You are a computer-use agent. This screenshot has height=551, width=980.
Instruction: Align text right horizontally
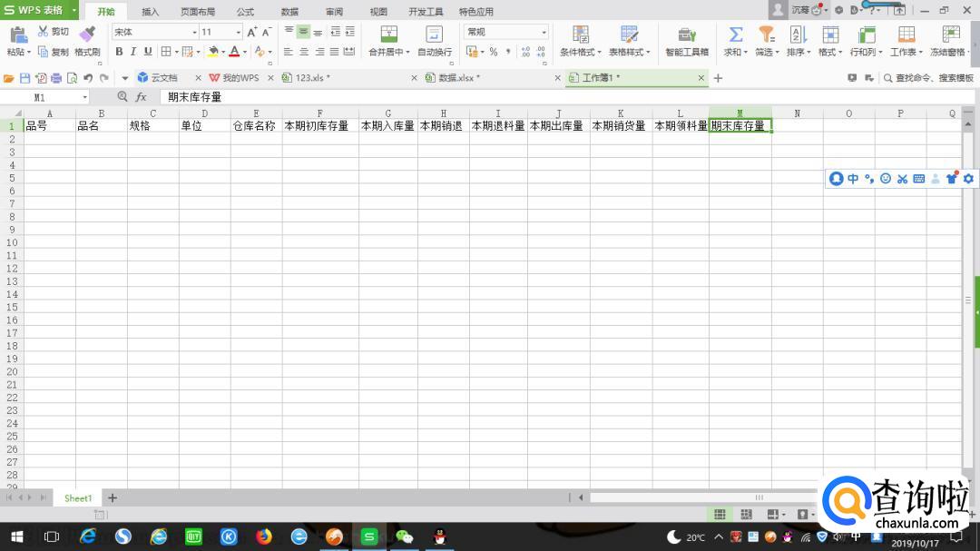pos(319,52)
